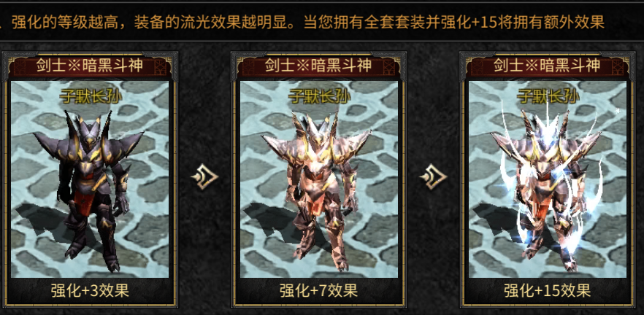Image resolution: width=644 pixels, height=315 pixels.
Task: Click 剑士※暗黑斗神 title on the third card
Action: (548, 65)
